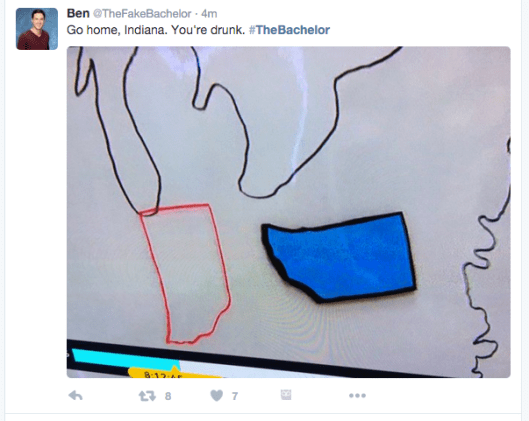
Task: Click the @TheFakeBachelor handle
Action: 142,13
